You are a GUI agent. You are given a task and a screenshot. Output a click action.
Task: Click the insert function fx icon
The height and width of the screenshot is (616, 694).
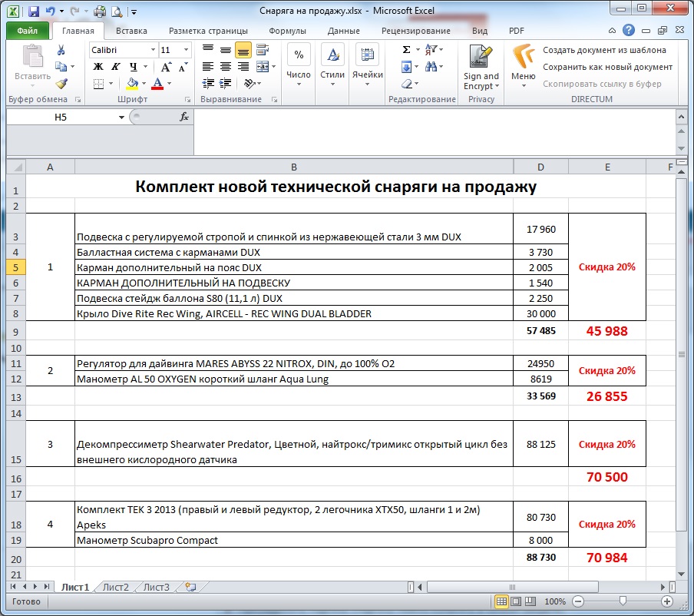tap(184, 117)
